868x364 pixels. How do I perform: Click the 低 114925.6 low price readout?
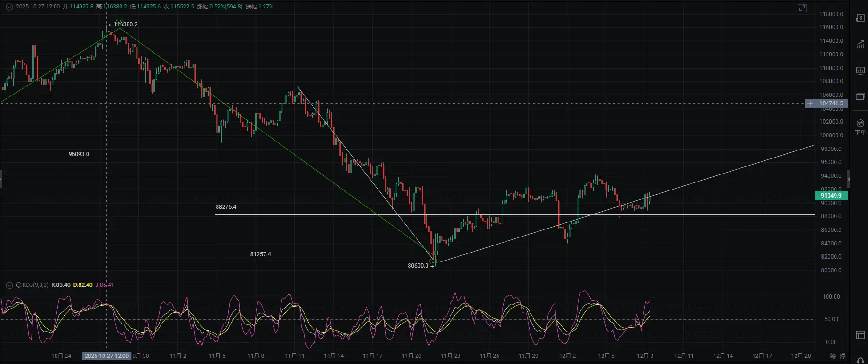coord(145,7)
